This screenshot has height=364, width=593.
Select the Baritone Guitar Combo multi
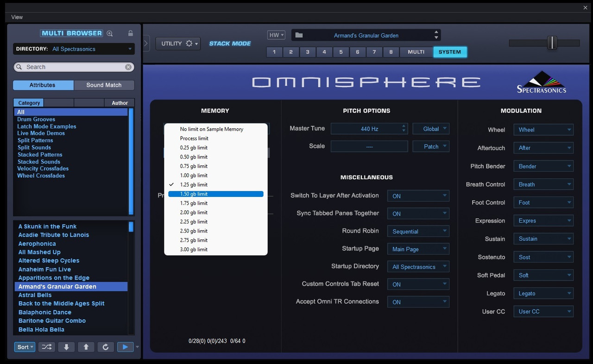pos(52,320)
